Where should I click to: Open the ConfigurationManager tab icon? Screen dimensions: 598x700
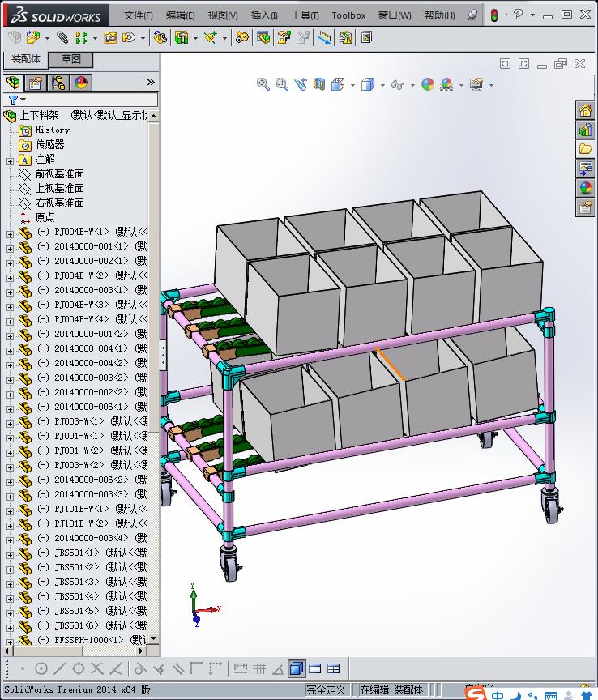[58, 83]
